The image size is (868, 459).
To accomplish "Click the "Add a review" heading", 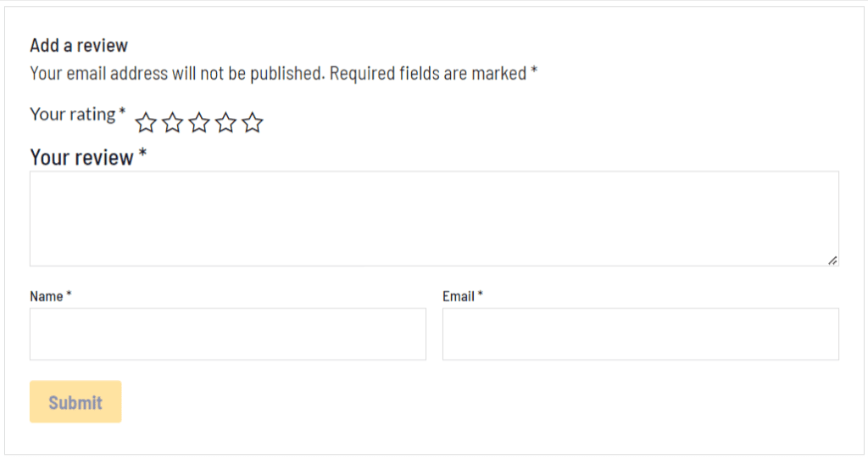I will [79, 46].
